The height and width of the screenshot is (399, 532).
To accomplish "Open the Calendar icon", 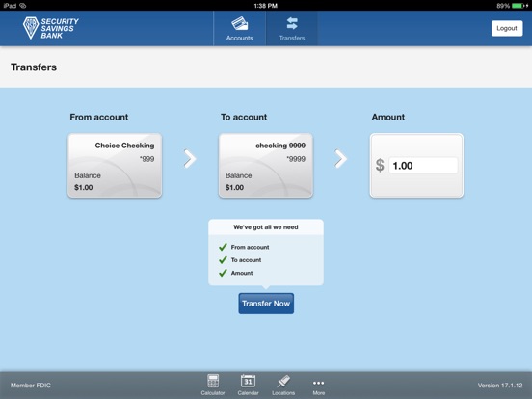I will [x=248, y=381].
